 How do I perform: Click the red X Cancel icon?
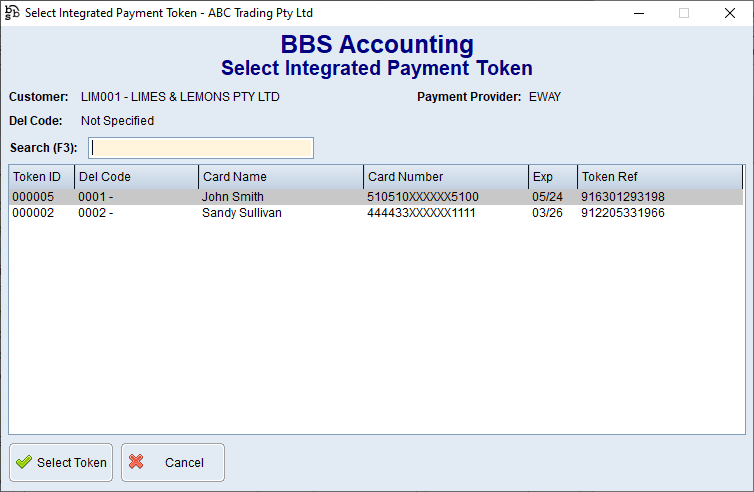pyautogui.click(x=137, y=463)
